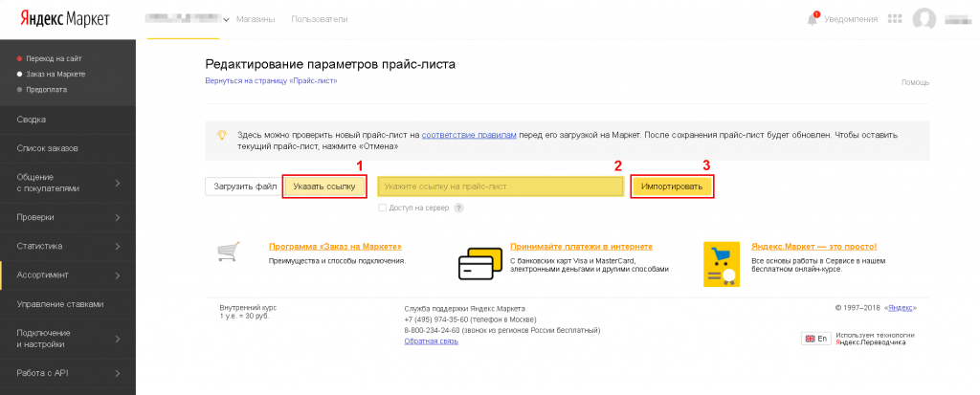Screen dimensions: 980x395
Task: Expand the Ассортимент submenu
Action: tap(118, 275)
